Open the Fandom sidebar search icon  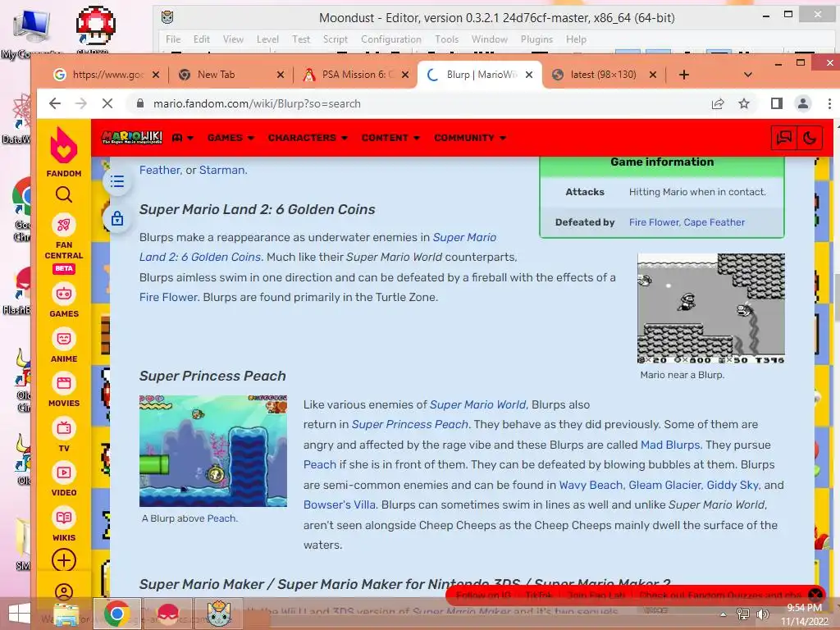(x=64, y=194)
